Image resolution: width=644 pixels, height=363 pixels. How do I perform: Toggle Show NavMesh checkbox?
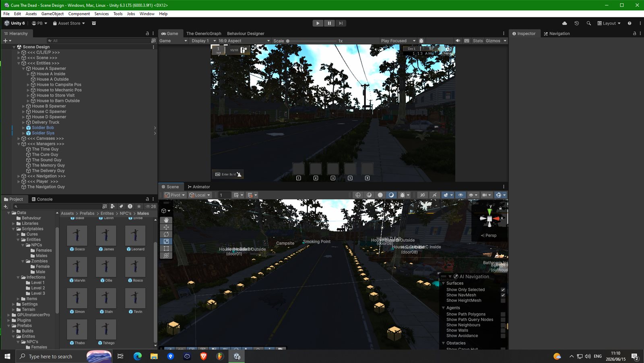(503, 295)
